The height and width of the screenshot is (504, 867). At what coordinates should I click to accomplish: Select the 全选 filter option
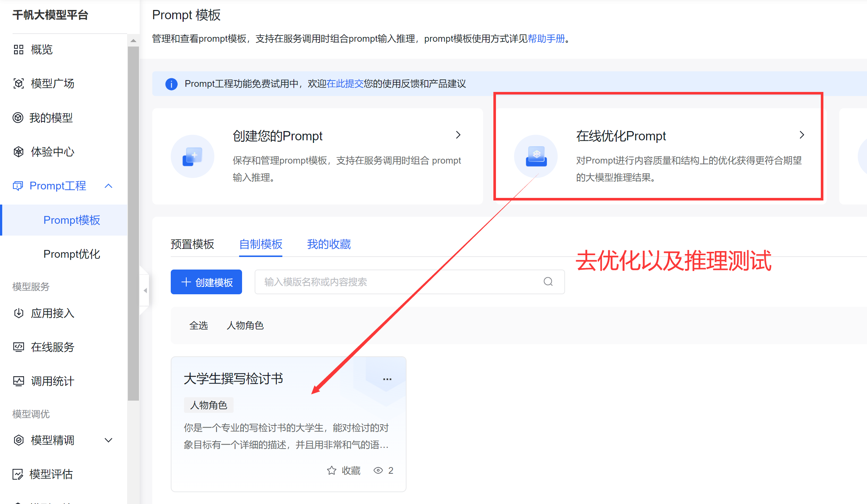pos(198,325)
